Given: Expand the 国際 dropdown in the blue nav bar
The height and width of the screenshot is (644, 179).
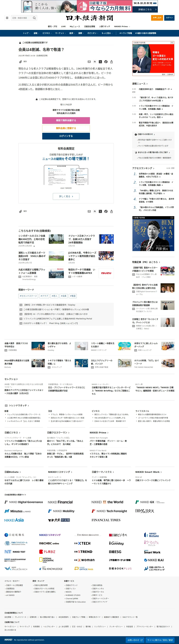Looking at the screenshot, I should [81, 33].
